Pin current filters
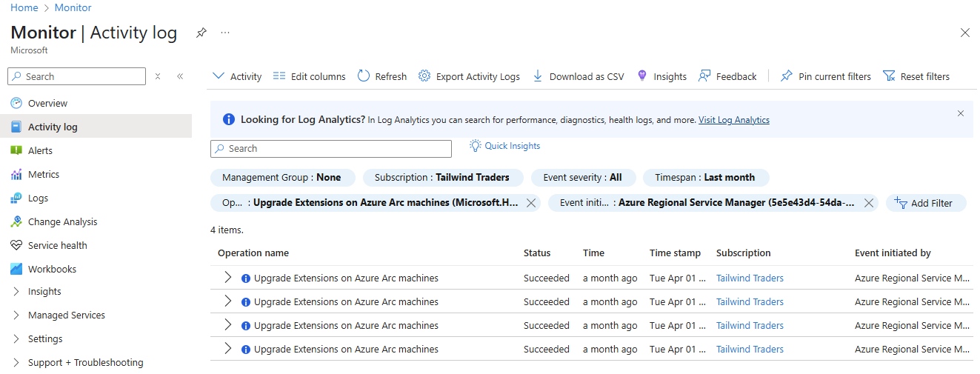Screen dimensions: 980x374 826,76
